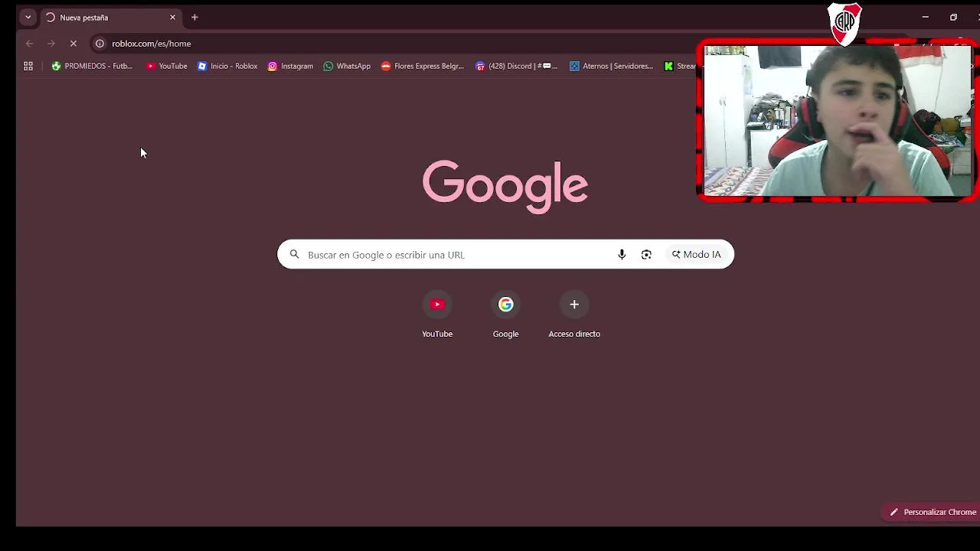Viewport: 980px width, 551px height.
Task: Open the Google shortcut tile
Action: [505, 315]
